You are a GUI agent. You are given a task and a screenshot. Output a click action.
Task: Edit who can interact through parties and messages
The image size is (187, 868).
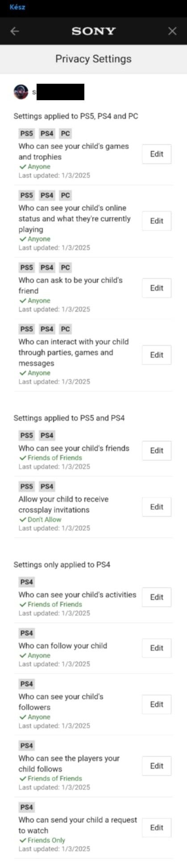tap(157, 355)
